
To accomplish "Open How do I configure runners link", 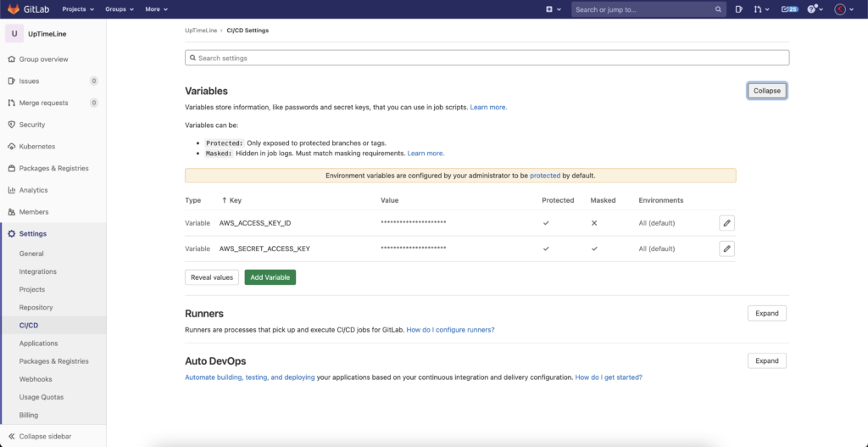I will tap(451, 330).
